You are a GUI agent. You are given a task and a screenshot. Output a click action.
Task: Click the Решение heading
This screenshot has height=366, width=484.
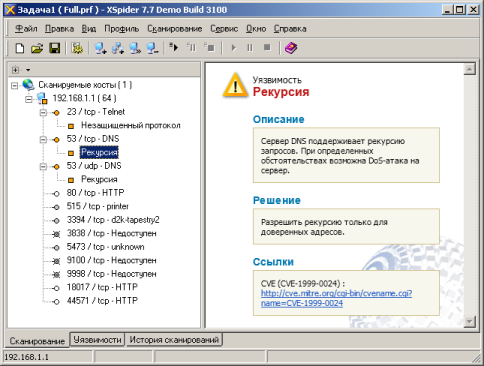pyautogui.click(x=277, y=200)
